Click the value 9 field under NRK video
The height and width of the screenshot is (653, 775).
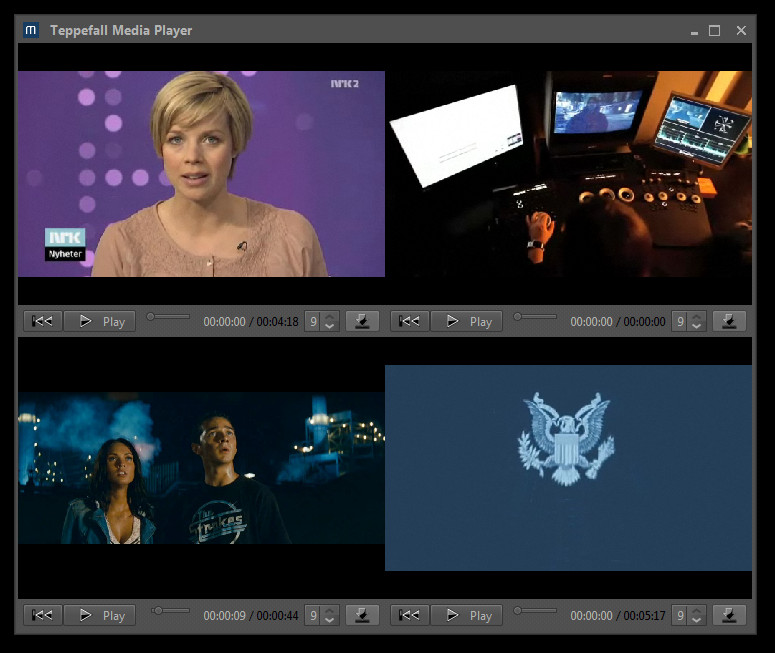[312, 321]
